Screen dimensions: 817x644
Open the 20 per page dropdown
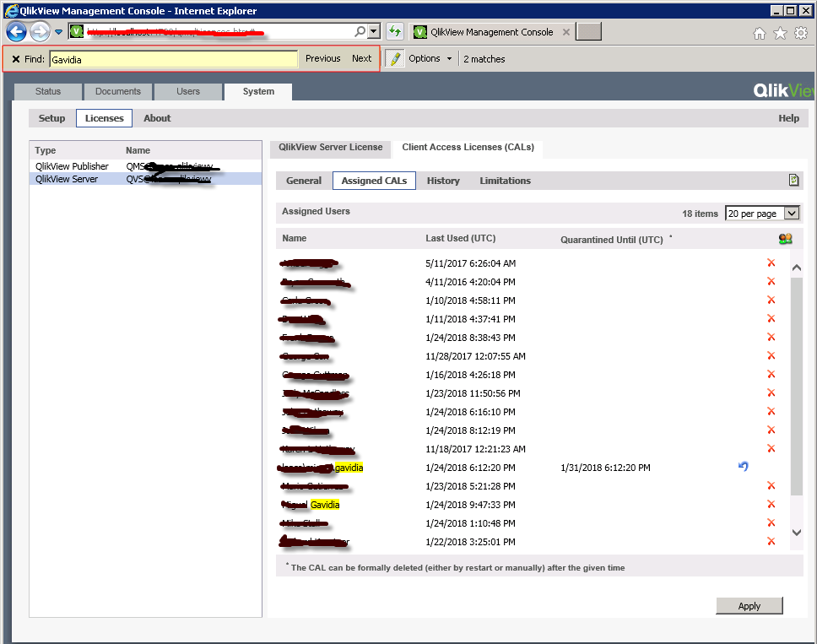click(762, 213)
